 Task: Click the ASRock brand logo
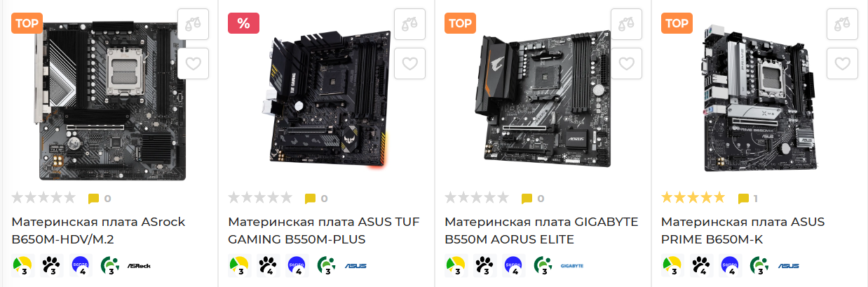coord(139,266)
